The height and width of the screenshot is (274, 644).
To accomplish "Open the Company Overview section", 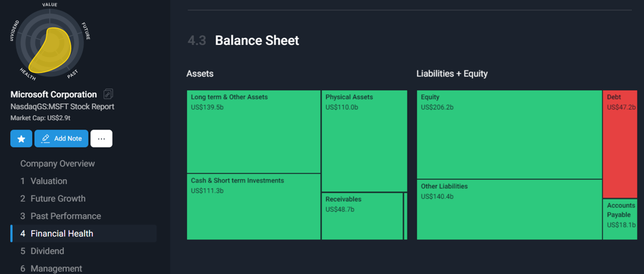I will coord(57,164).
